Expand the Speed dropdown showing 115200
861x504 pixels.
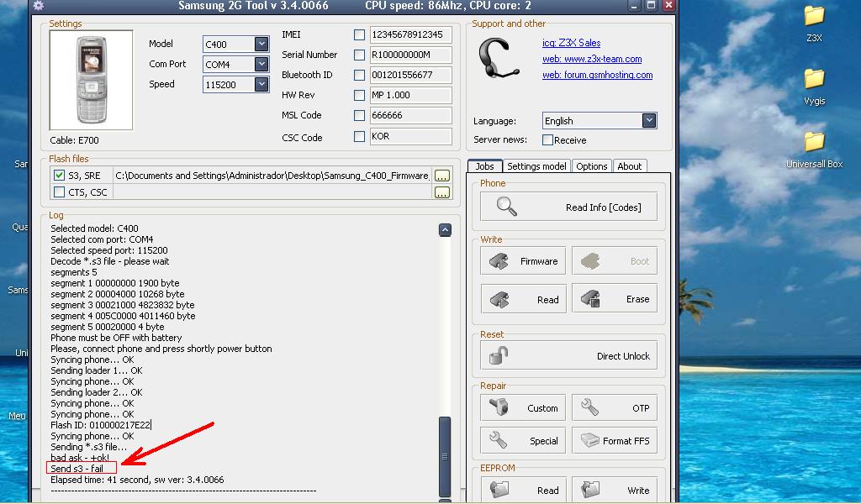click(261, 85)
